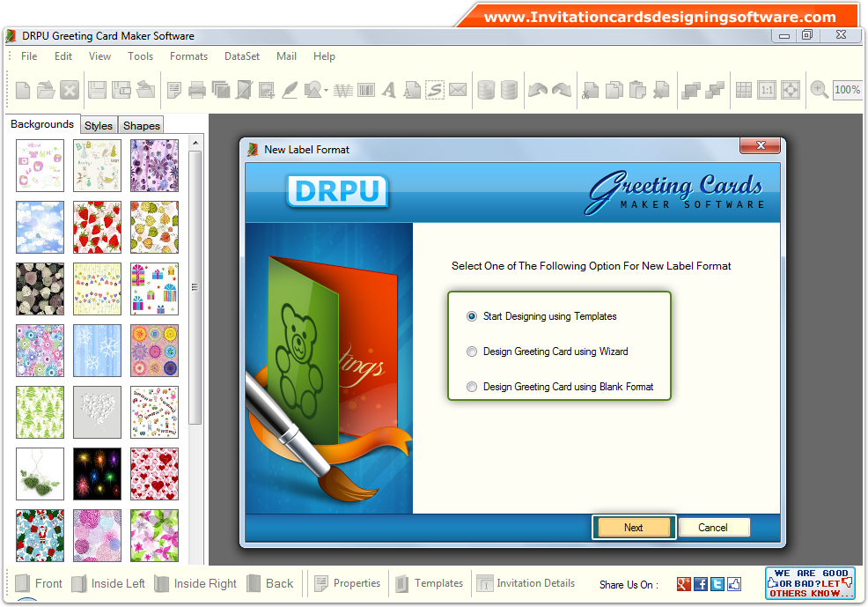
Task: Click the Fit to window toolbar icon
Action: point(791,90)
